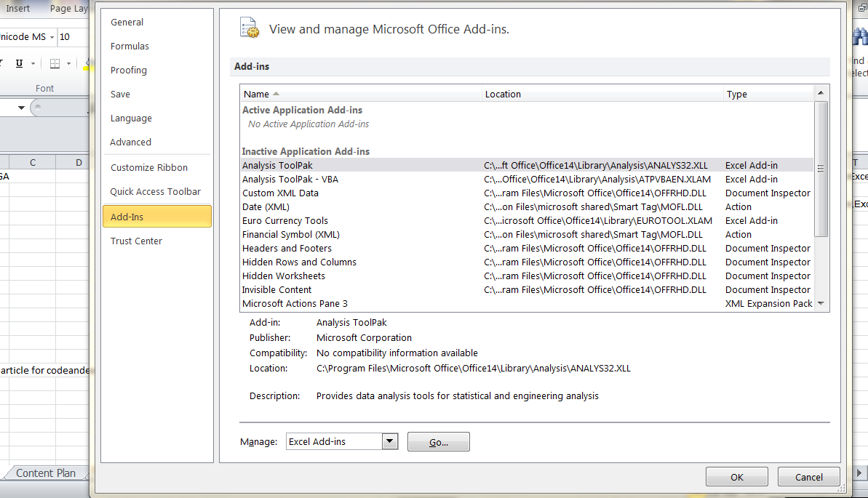Select Hidden Rows and Columns row
Image resolution: width=868 pixels, height=498 pixels.
pyautogui.click(x=527, y=262)
